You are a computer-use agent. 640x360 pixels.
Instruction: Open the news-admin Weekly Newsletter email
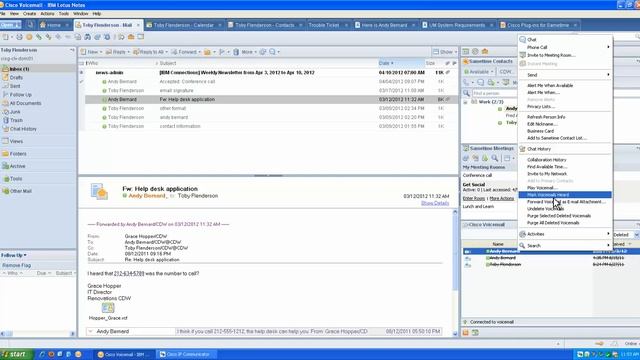(x=269, y=73)
